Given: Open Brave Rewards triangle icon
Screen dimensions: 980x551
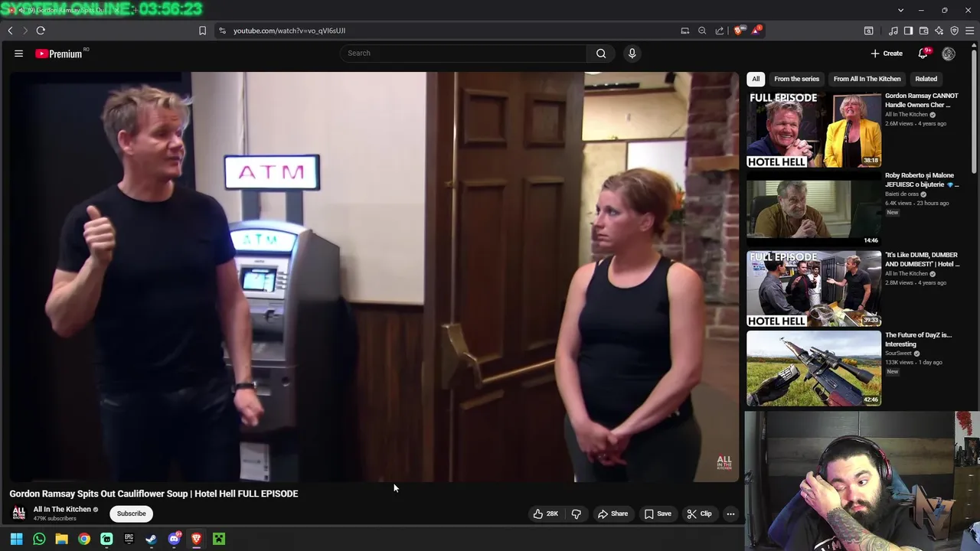Looking at the screenshot, I should pyautogui.click(x=756, y=31).
